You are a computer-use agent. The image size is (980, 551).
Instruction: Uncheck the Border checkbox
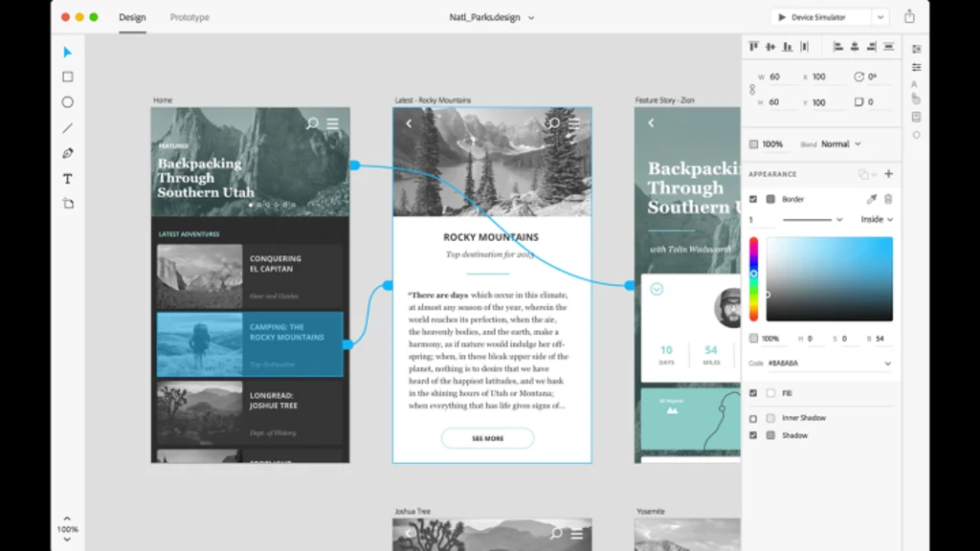tap(753, 199)
